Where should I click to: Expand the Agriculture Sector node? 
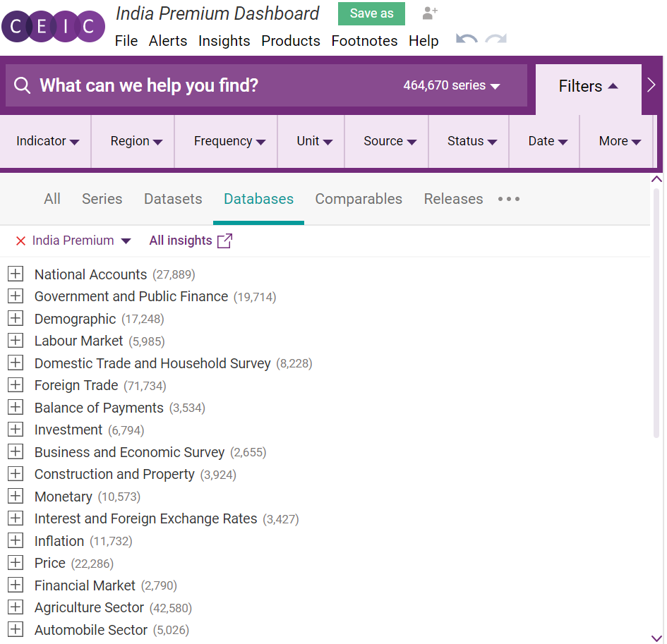(16, 607)
